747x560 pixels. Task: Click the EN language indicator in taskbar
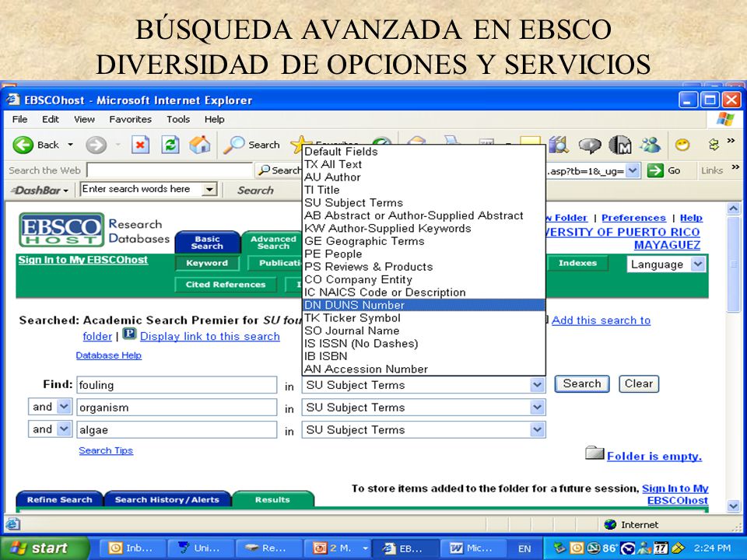pyautogui.click(x=524, y=548)
